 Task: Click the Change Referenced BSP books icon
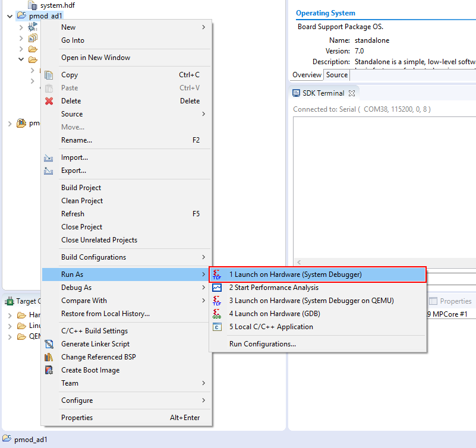tap(49, 357)
